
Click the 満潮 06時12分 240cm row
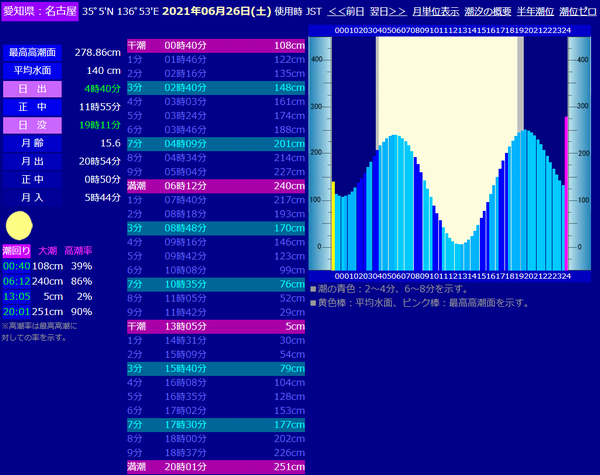point(217,186)
